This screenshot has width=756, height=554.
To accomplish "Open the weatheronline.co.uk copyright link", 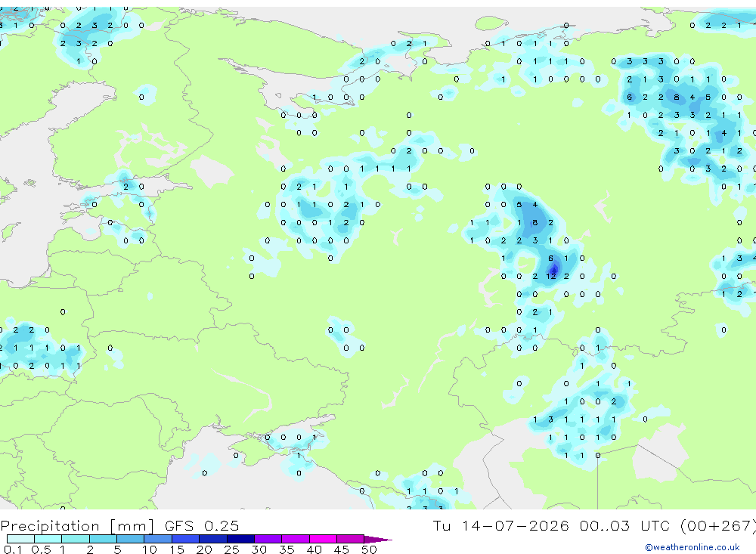I will 692,547.
